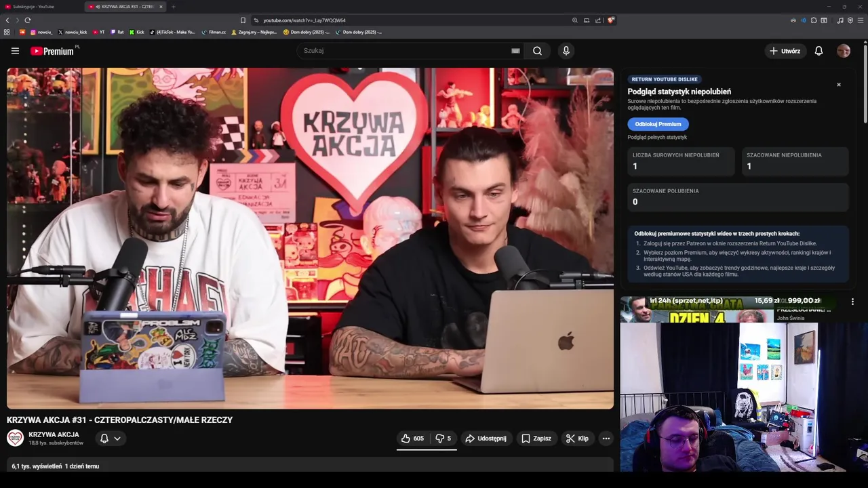Open nowciu_ Instagram bookmark

[41, 32]
